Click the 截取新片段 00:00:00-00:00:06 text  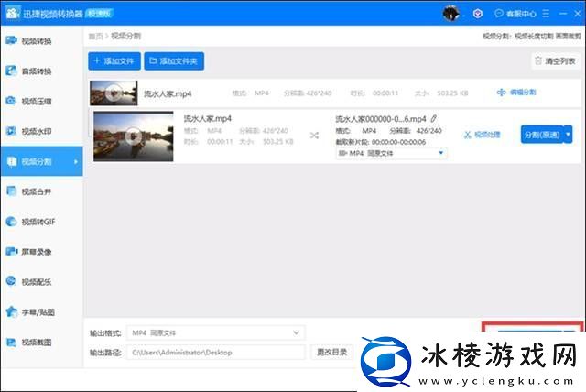tap(381, 142)
